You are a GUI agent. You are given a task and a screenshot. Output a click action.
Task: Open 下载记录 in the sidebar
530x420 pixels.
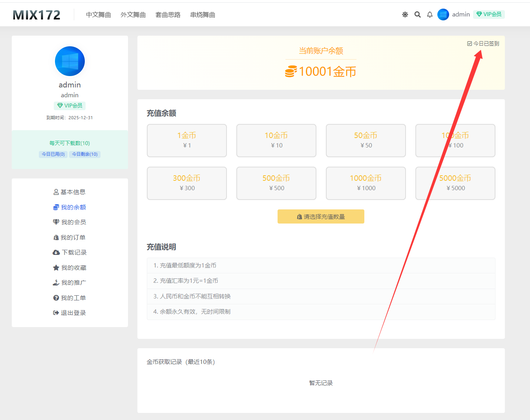pyautogui.click(x=70, y=253)
